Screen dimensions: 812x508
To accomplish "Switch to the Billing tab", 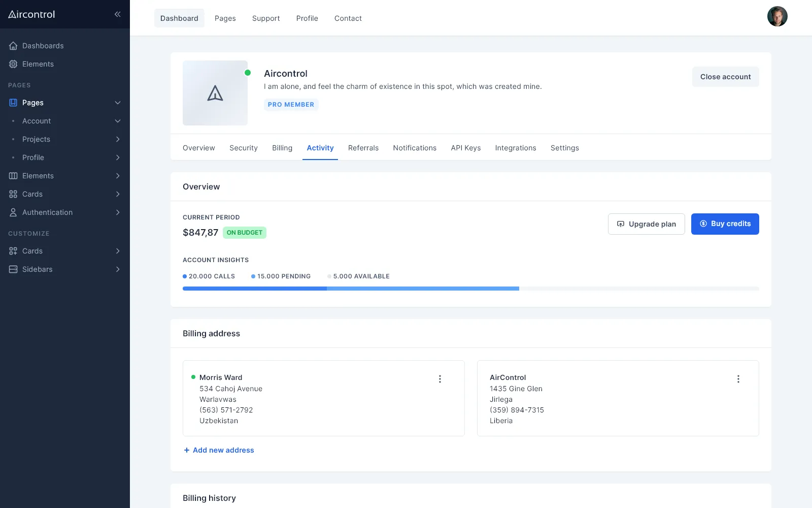I will 282,148.
